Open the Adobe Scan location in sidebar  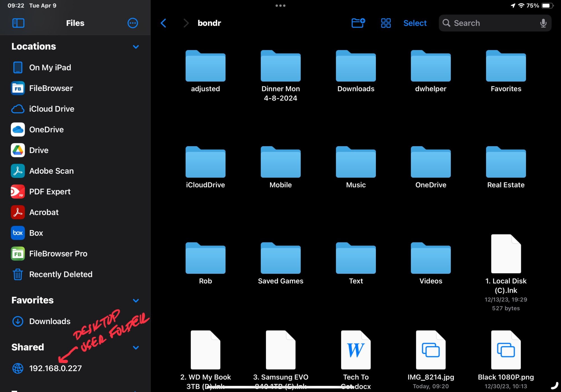coord(51,171)
